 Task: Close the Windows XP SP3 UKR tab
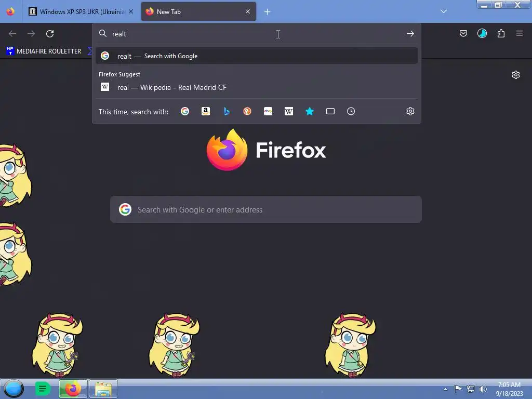pos(131,11)
